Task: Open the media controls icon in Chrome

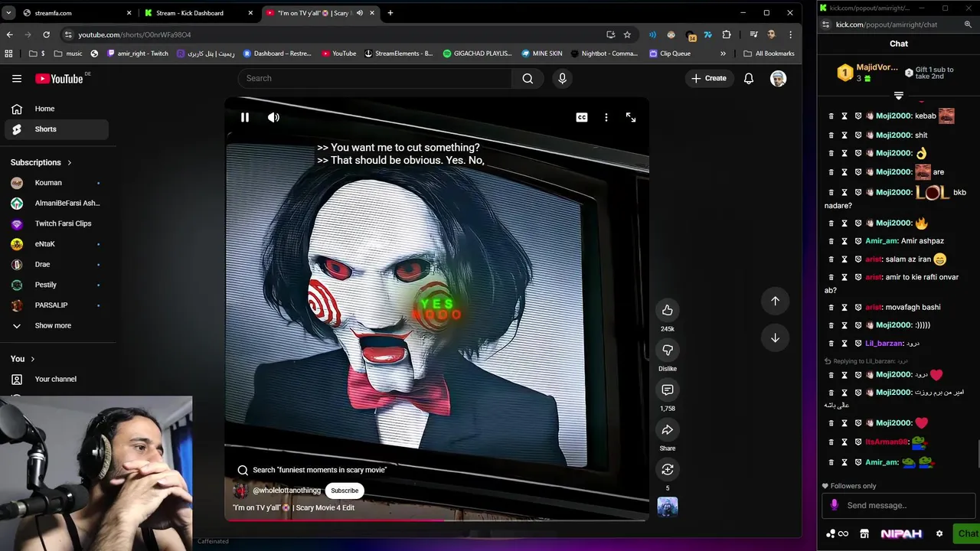Action: (x=753, y=34)
